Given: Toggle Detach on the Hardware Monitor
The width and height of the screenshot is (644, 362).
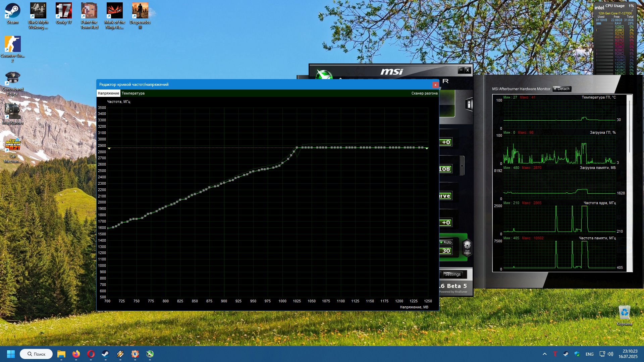Looking at the screenshot, I should [x=562, y=89].
